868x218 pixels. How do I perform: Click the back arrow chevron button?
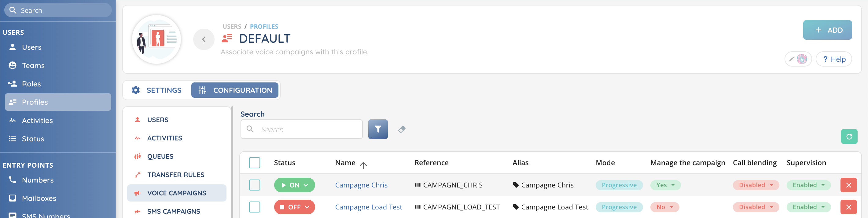pos(204,39)
